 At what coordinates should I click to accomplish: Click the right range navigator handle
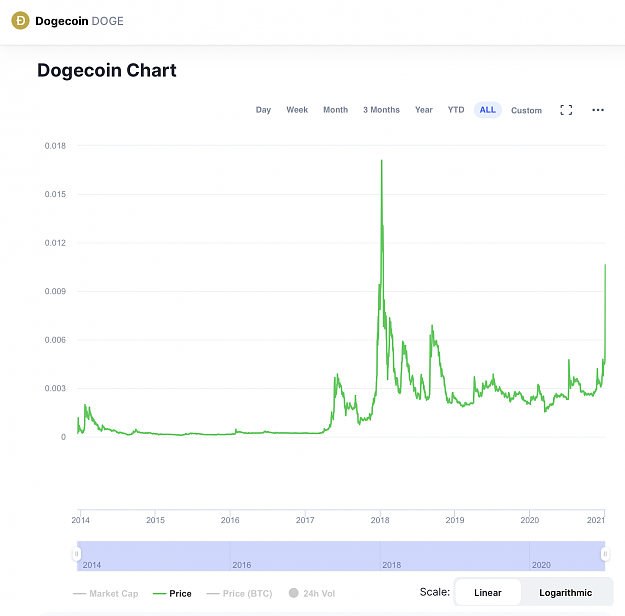tap(605, 554)
